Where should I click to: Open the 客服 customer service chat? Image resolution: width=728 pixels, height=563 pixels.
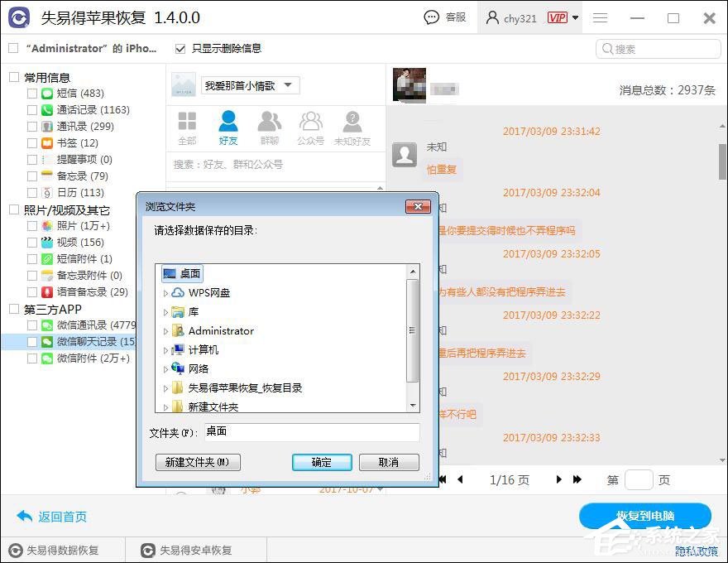(x=445, y=17)
